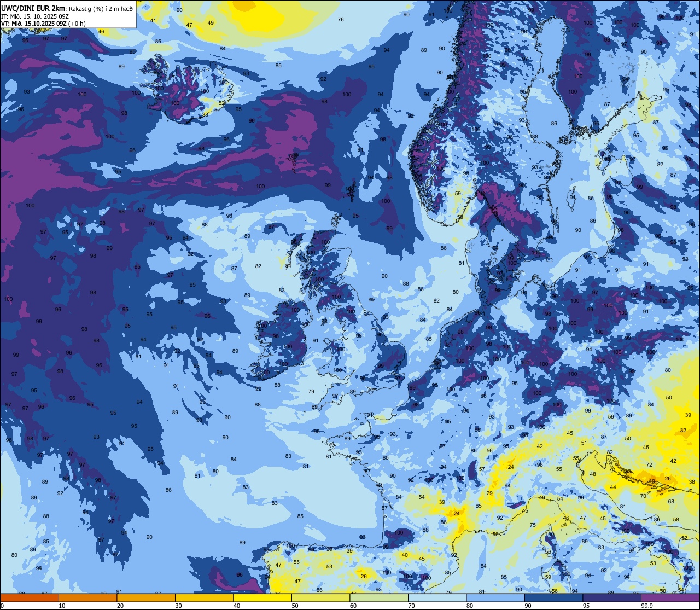Click the 20–30% legend color segment

146,597
